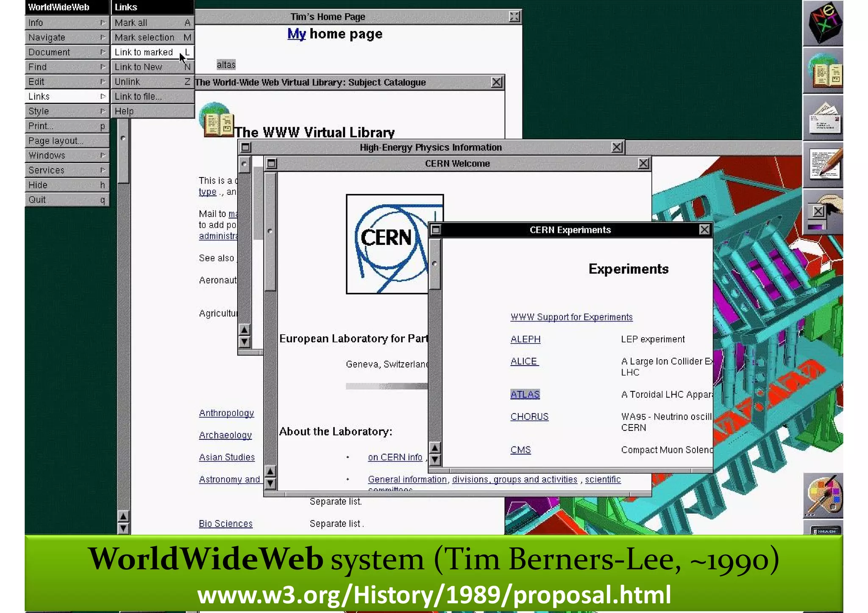Expand the Services submenu
The image size is (868, 613).
click(x=67, y=170)
